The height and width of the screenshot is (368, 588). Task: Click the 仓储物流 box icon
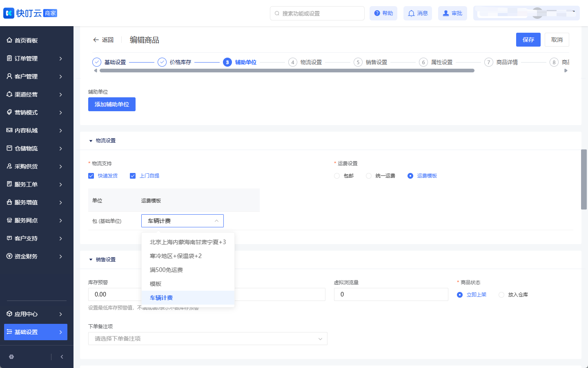(x=9, y=148)
